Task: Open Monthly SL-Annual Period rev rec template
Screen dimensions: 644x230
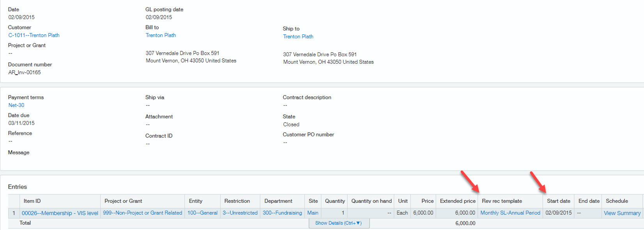Action: coord(510,213)
